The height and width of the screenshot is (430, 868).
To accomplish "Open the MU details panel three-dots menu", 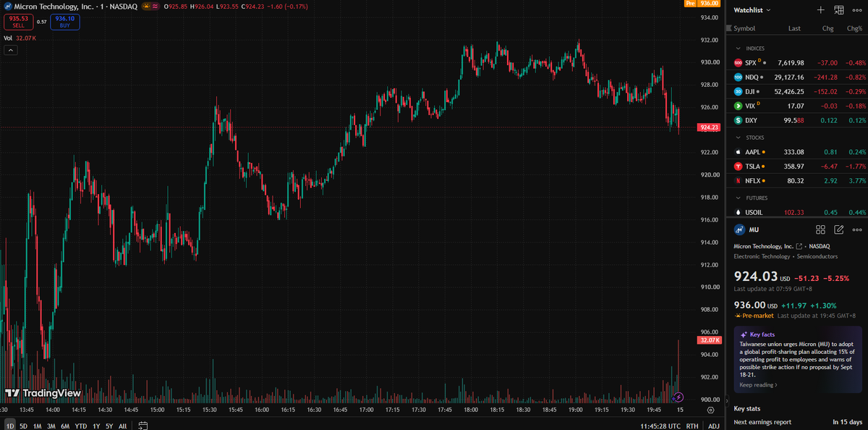I will [858, 229].
